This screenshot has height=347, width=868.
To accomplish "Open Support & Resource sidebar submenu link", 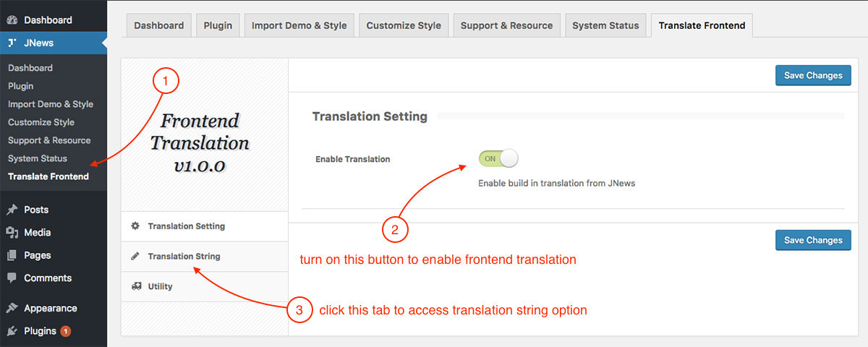I will click(49, 140).
